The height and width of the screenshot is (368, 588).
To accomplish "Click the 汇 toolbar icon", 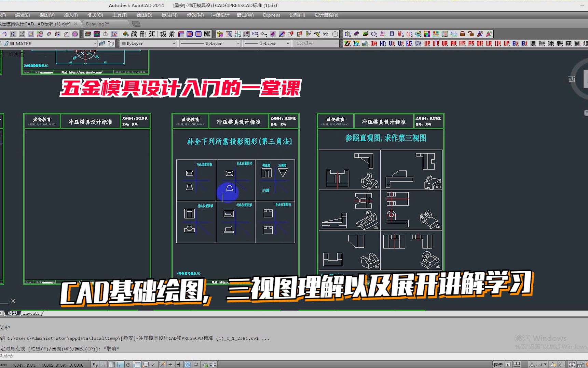I will point(152,34).
